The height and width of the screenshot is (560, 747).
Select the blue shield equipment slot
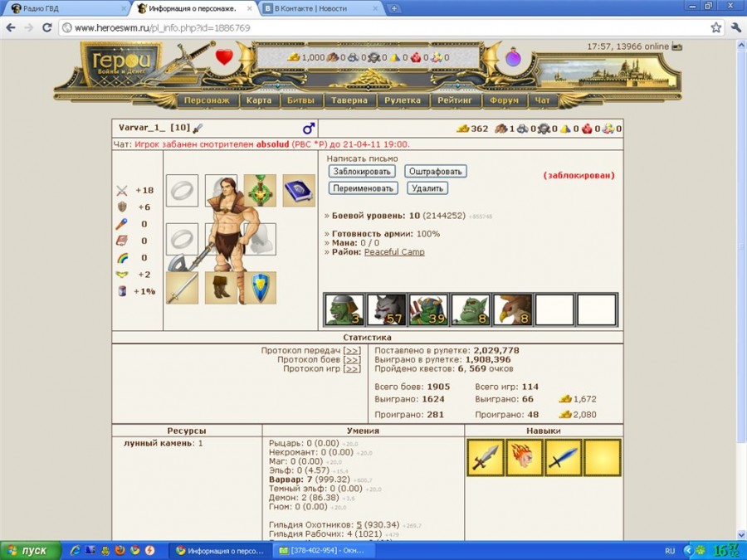click(260, 288)
